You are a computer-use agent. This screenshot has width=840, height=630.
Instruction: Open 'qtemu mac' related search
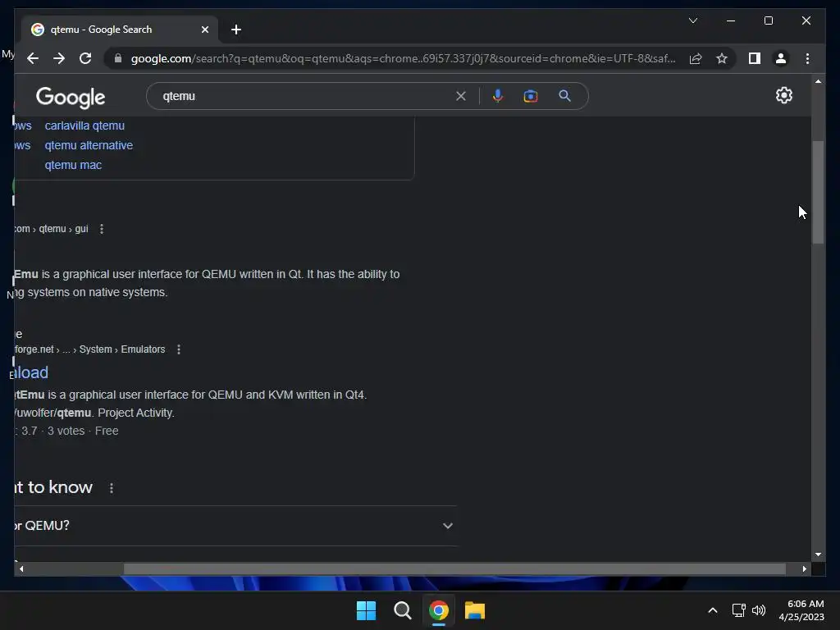73,165
